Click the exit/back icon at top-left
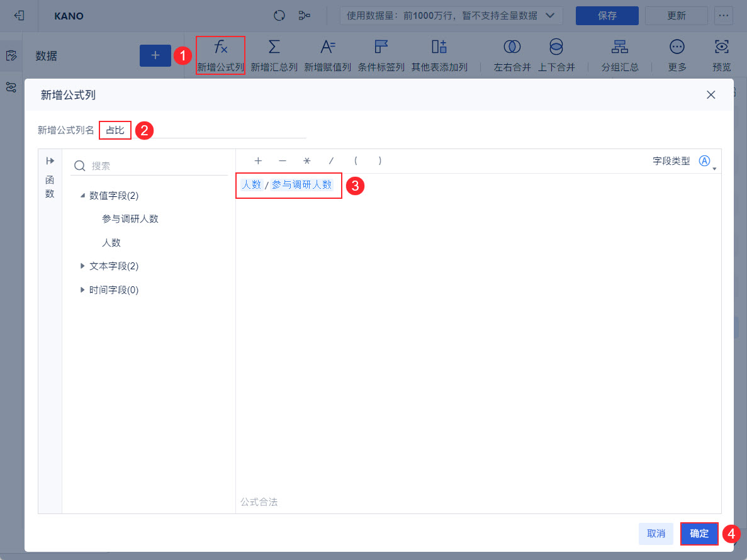Screen dimensions: 747x560 click(x=19, y=16)
